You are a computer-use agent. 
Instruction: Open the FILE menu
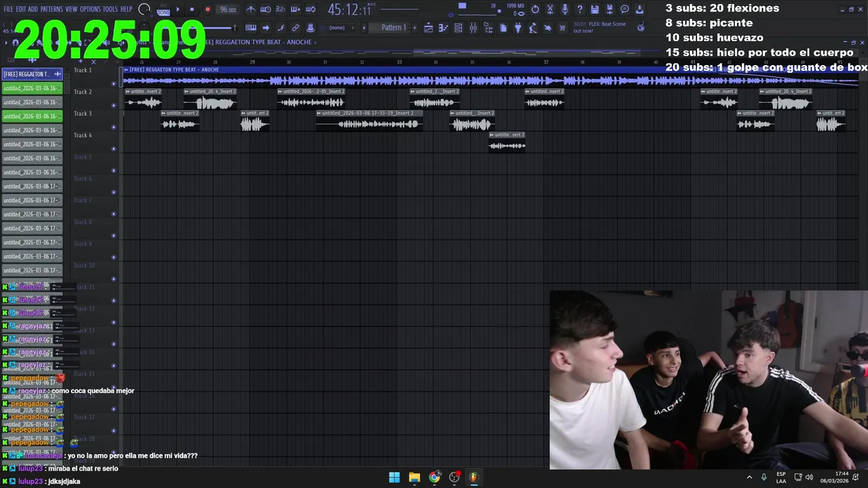(9, 9)
